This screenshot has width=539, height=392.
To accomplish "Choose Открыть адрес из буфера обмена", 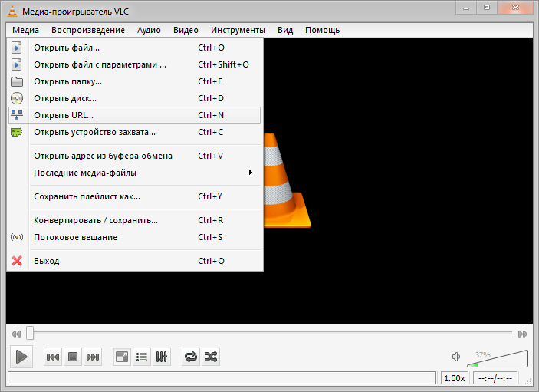I will click(x=135, y=156).
